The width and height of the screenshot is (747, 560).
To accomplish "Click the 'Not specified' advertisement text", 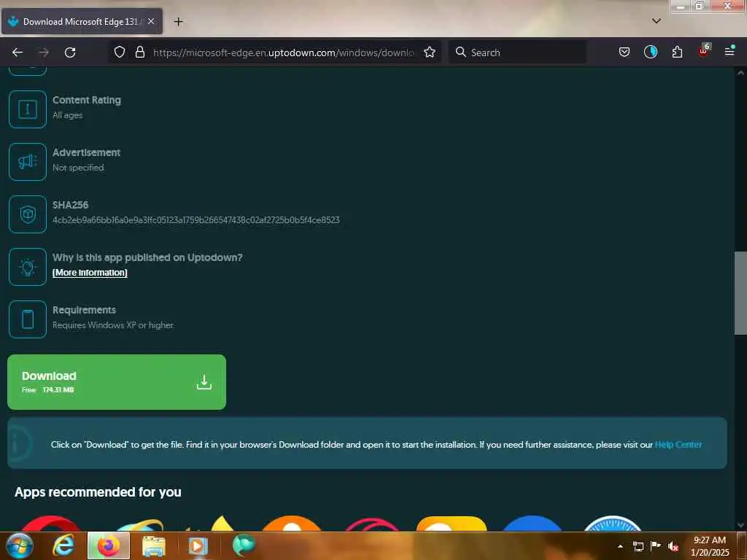I will click(x=78, y=168).
